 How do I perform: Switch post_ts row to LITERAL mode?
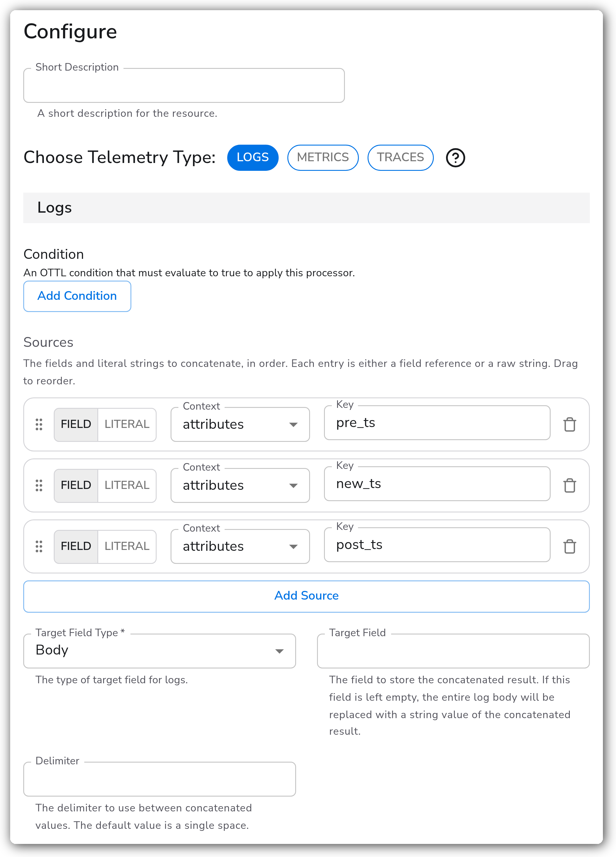(x=127, y=546)
